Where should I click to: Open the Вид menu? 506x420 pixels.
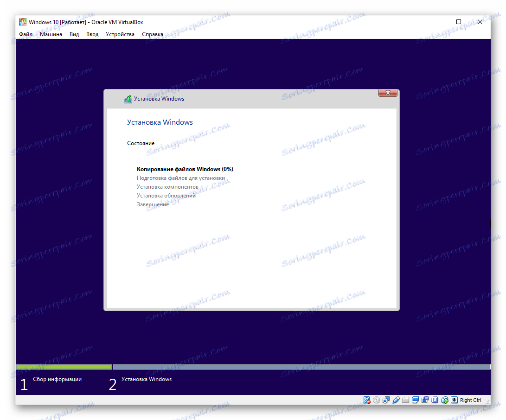pyautogui.click(x=74, y=34)
